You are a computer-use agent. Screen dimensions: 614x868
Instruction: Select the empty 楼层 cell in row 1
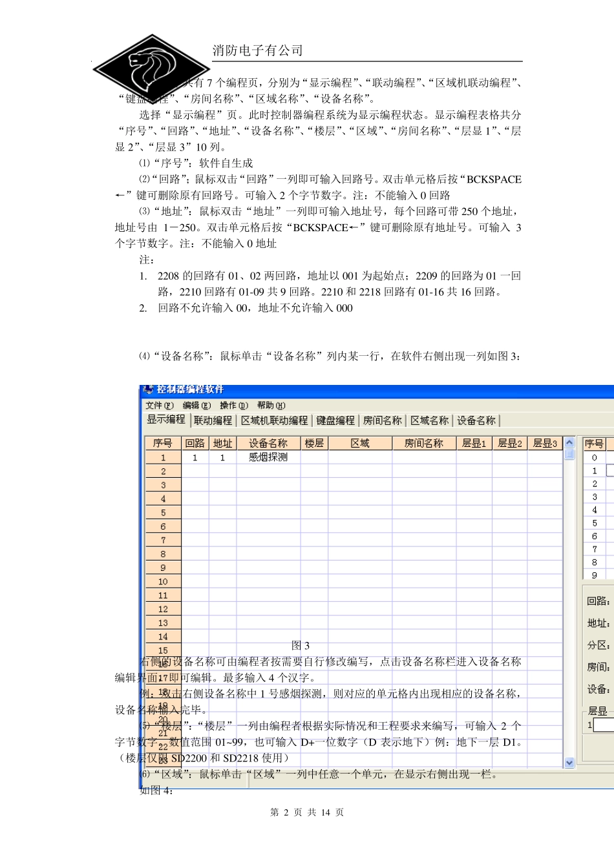click(314, 457)
